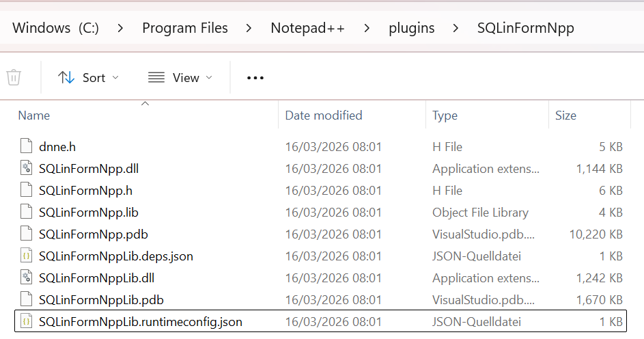Sort by the Size column header
The image size is (644, 339).
[565, 116]
